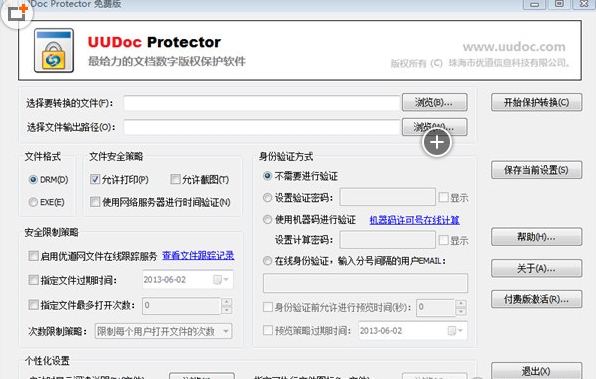Click the 2013-06-02 preview expiry date field
This screenshot has height=379, width=596.
tap(413, 331)
